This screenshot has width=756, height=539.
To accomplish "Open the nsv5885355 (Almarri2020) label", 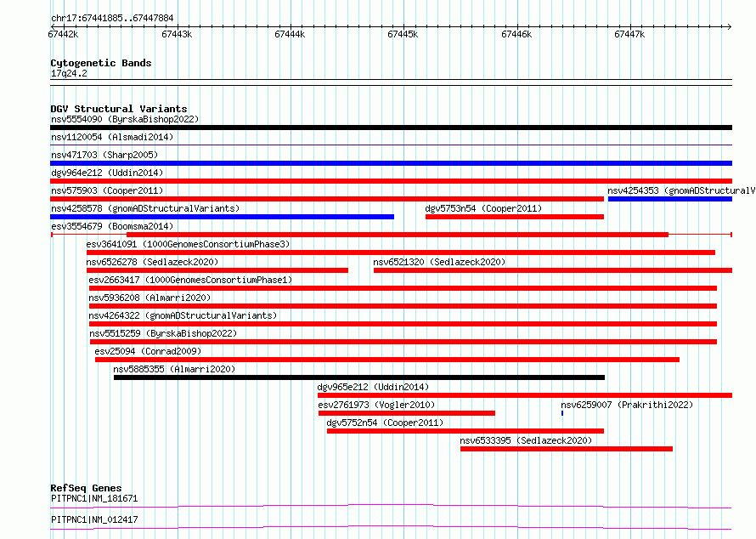I will pyautogui.click(x=174, y=369).
